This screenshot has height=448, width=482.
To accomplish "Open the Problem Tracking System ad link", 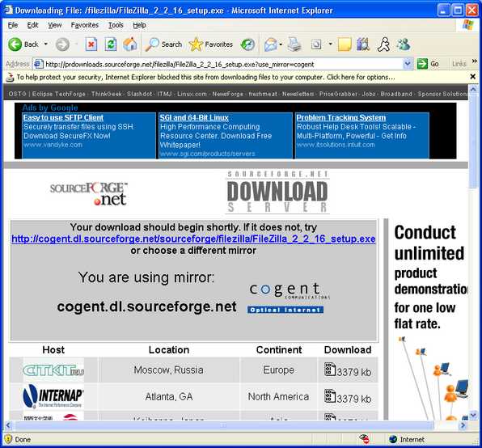I will click(341, 118).
